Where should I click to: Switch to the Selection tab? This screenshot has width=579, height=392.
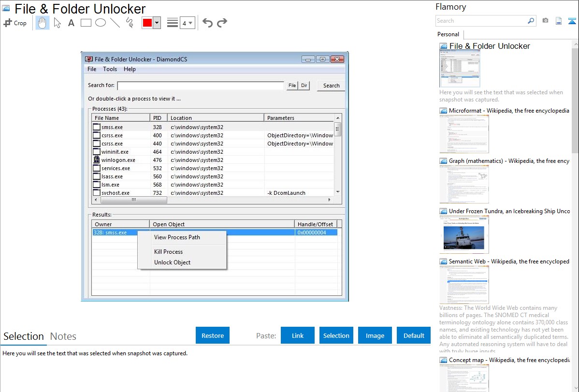pos(24,336)
